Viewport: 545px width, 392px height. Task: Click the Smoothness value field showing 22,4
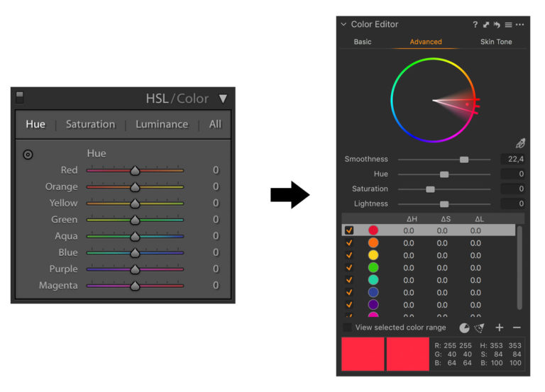pyautogui.click(x=512, y=159)
